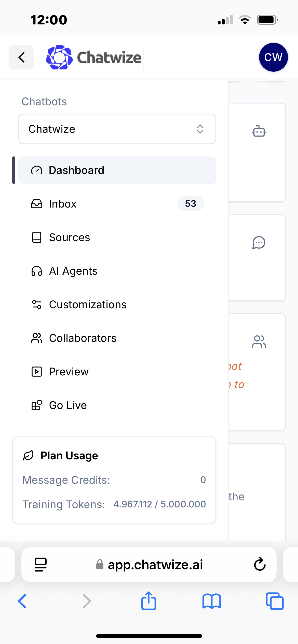Click the Sources book icon
The width and height of the screenshot is (298, 644).
pos(37,237)
